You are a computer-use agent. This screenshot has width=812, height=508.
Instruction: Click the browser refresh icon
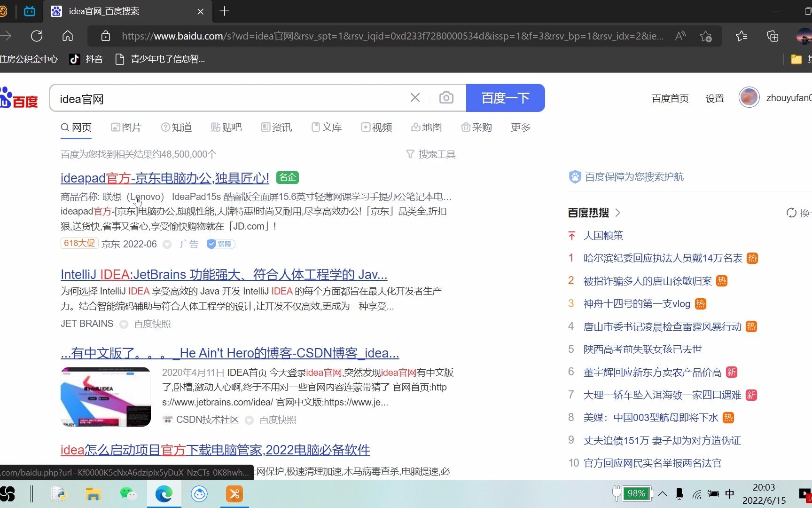(37, 36)
